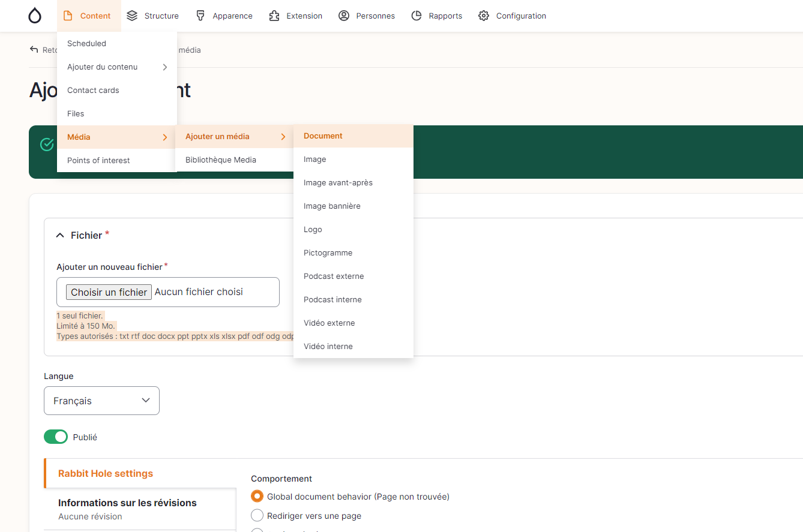Collapse the Fichier section

(x=60, y=236)
